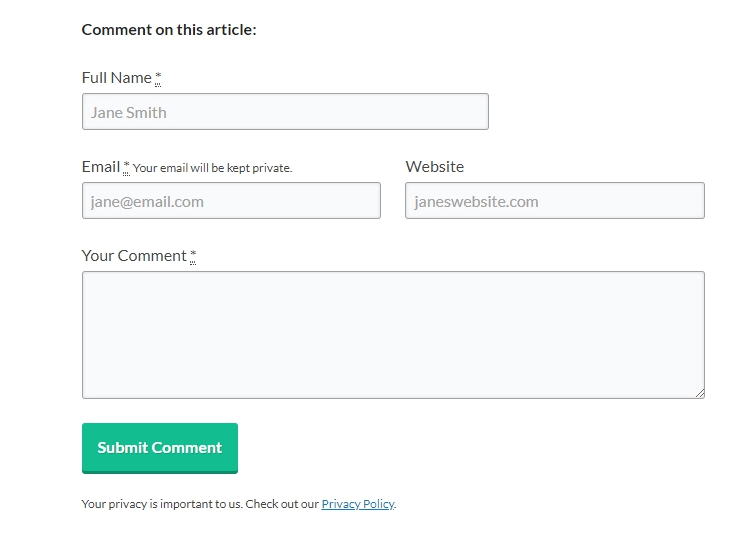Click the privacy is important sentence

click(161, 504)
